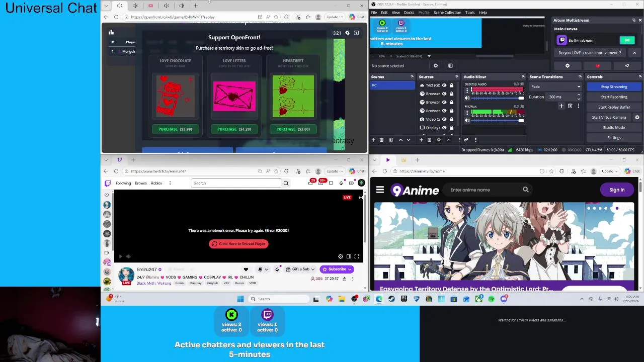Open the Gift a Sub dropdown
Screen dimensions: 644x362
coord(300,269)
